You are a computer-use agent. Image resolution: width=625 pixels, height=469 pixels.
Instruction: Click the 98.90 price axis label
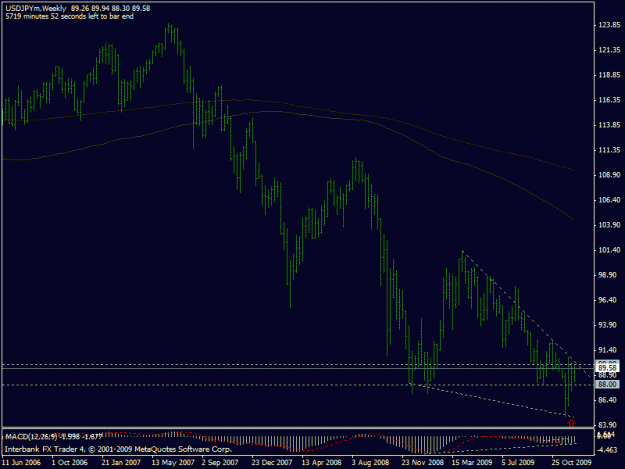click(x=609, y=275)
